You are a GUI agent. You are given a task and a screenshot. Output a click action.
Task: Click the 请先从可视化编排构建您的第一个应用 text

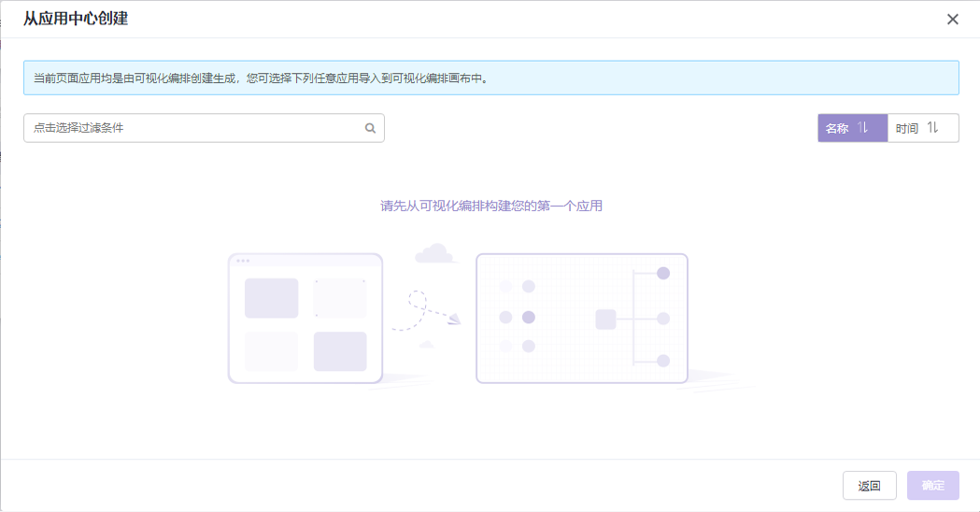click(490, 206)
